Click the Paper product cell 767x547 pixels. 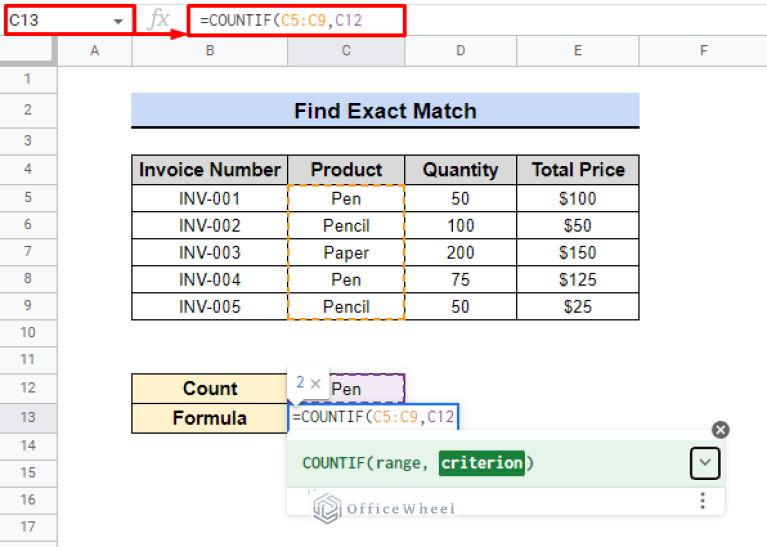pos(346,253)
